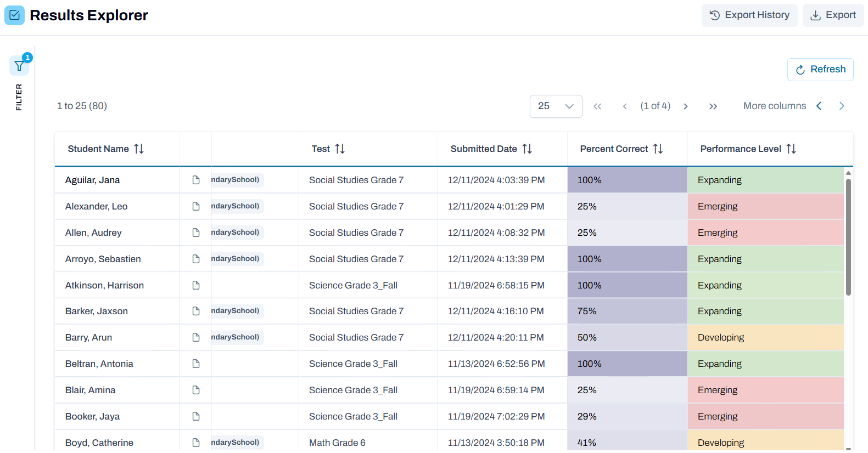The height and width of the screenshot is (453, 868).
Task: Select Barry, Arun student name
Action: coord(89,337)
